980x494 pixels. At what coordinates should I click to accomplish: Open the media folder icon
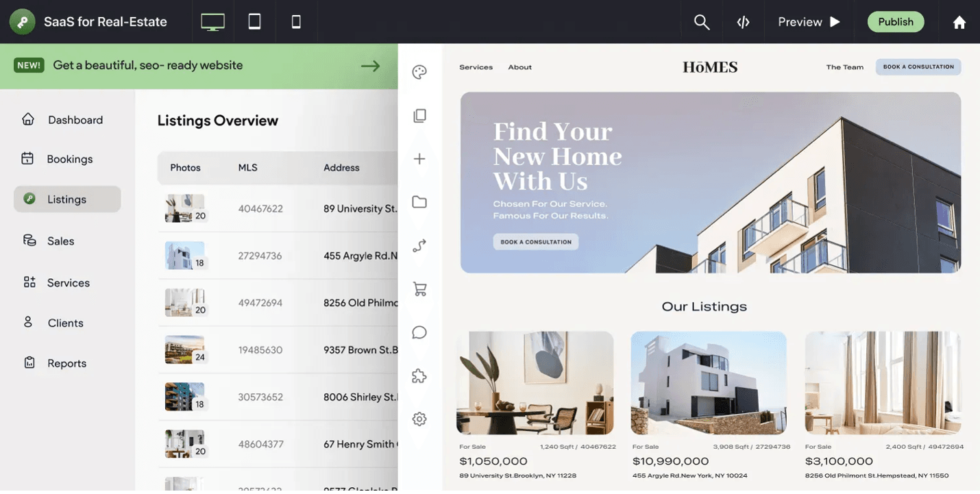419,201
